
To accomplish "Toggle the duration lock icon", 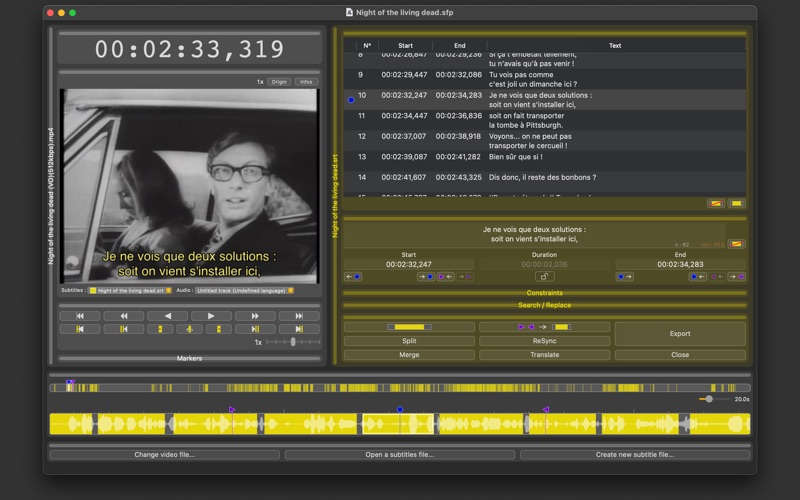I will (544, 277).
